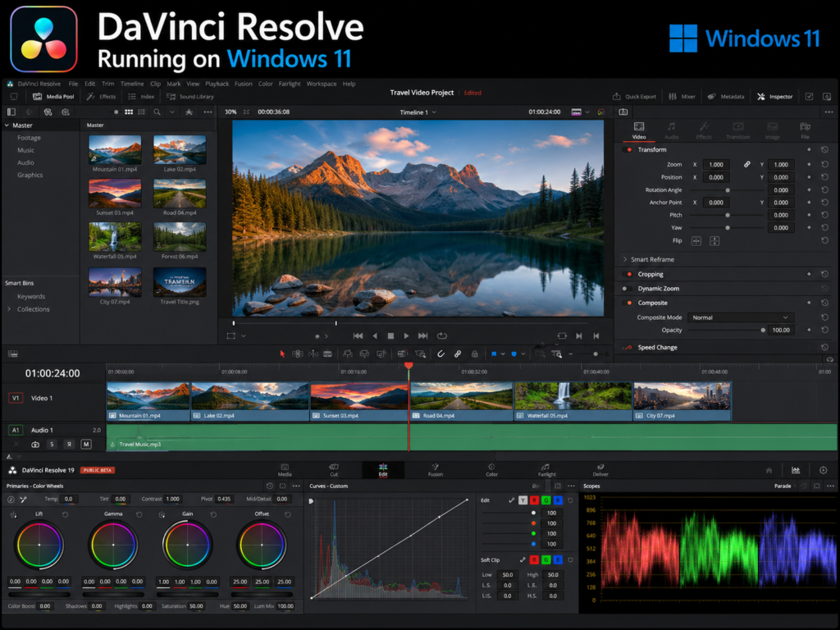
Task: Open the Mixer panel
Action: tap(682, 97)
